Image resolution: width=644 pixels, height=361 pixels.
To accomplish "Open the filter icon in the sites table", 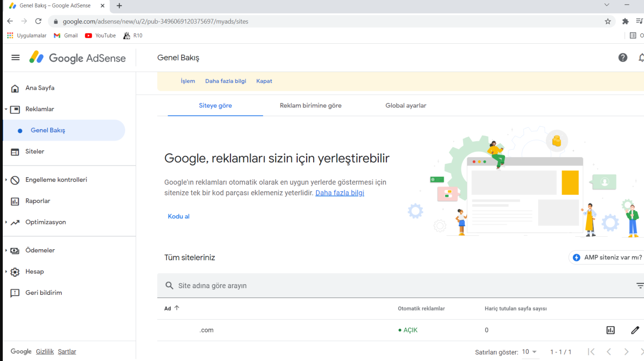I will coord(640,285).
